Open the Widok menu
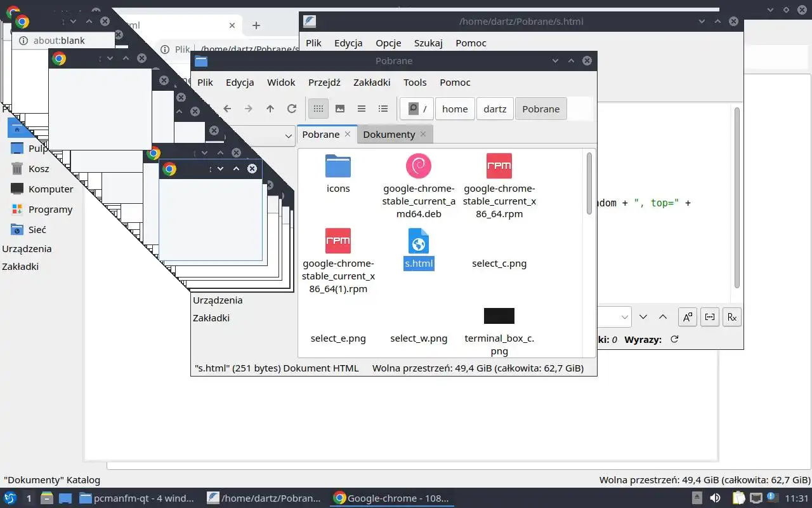This screenshot has height=508, width=812. 281,82
